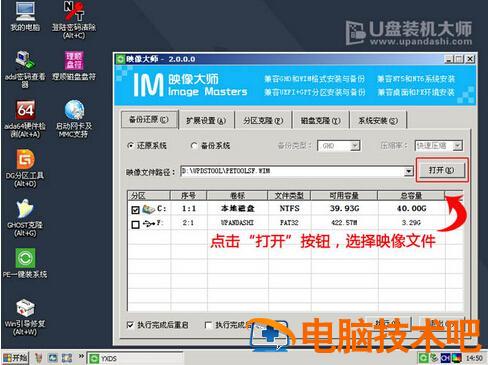This screenshot has height=365, width=488.
Task: Click the 映像大师 title bar app icon
Action: pos(120,59)
